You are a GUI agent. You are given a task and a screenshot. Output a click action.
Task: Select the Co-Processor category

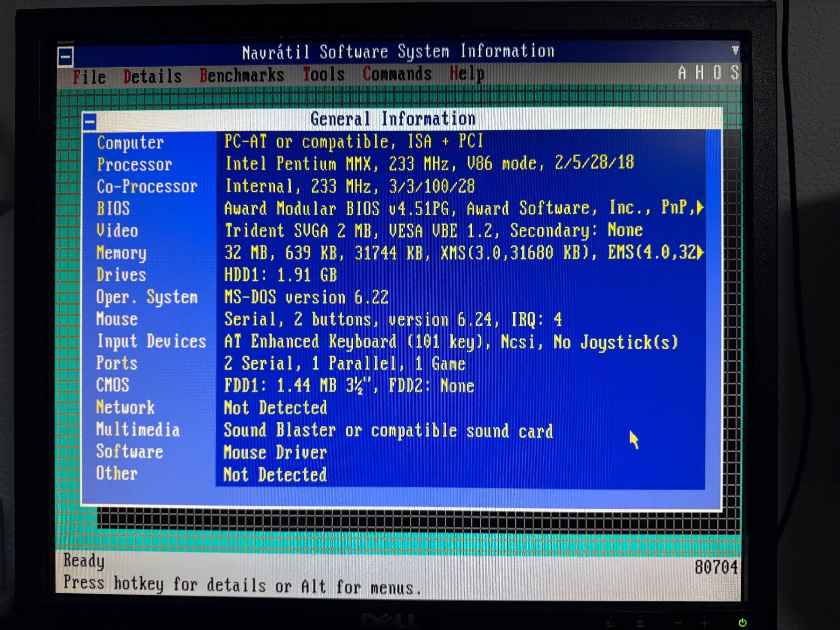point(147,187)
